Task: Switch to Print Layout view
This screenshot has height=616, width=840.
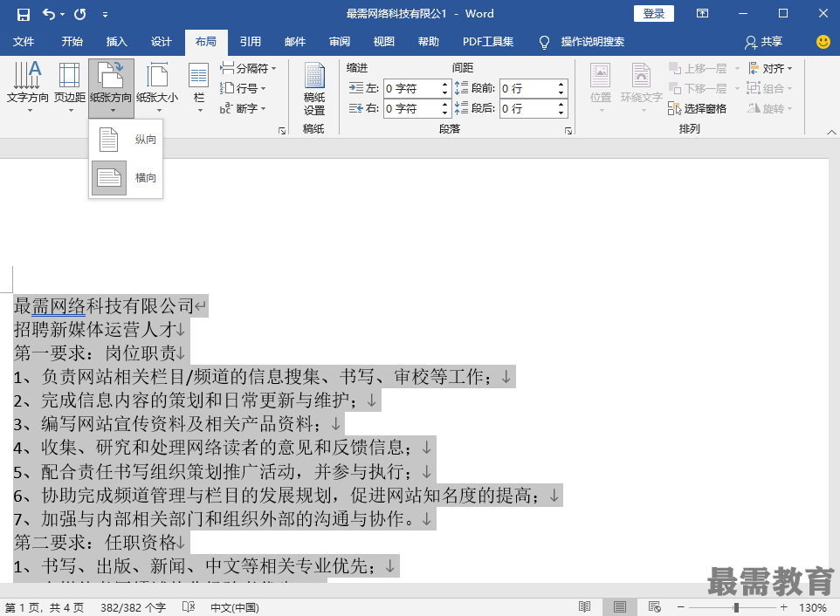Action: pyautogui.click(x=620, y=607)
